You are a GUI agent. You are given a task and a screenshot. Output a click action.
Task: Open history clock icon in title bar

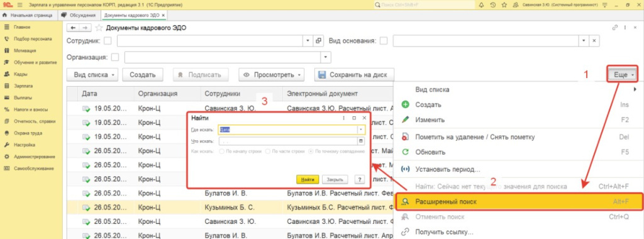[x=493, y=5]
